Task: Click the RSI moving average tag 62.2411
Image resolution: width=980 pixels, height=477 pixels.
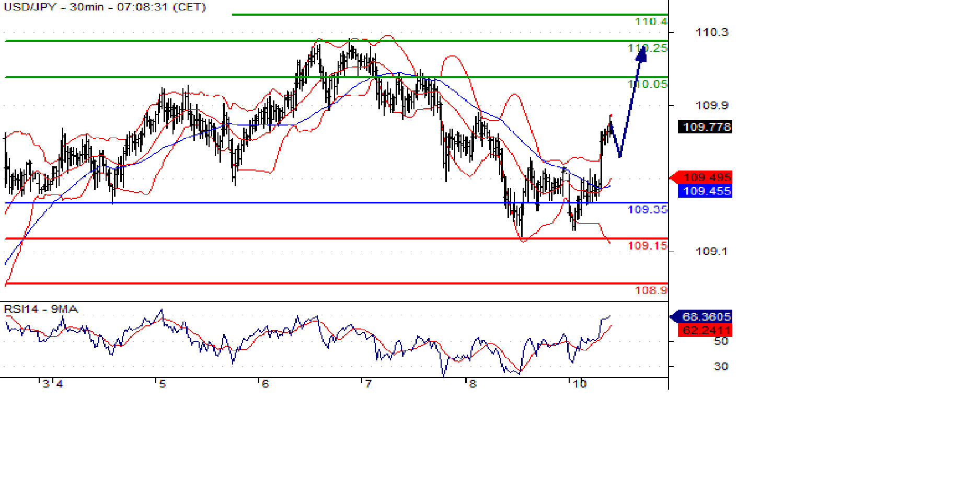Action: click(705, 330)
